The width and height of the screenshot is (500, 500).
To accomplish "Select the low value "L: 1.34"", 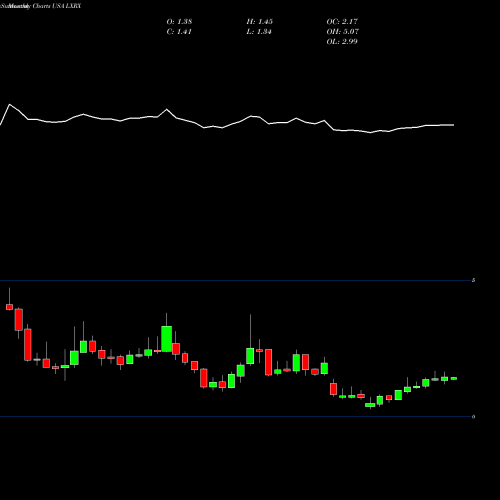I will [x=259, y=32].
